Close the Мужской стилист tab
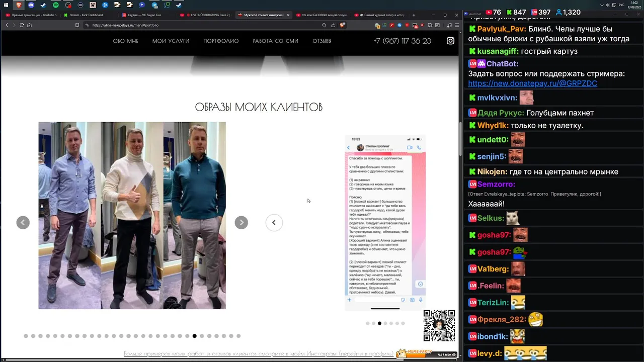Screen dimensions: 644x362 point(288,15)
